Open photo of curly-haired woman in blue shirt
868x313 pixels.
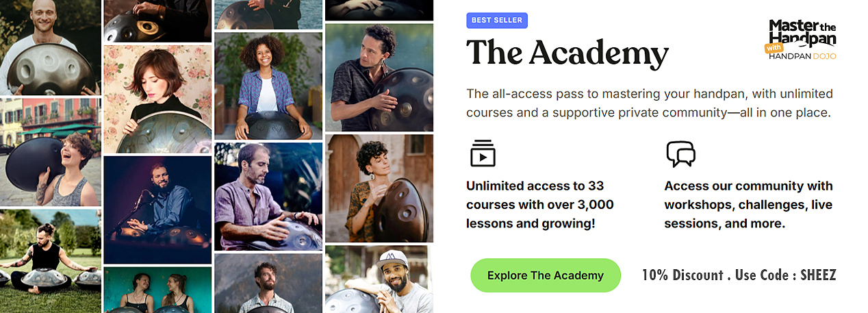click(268, 86)
